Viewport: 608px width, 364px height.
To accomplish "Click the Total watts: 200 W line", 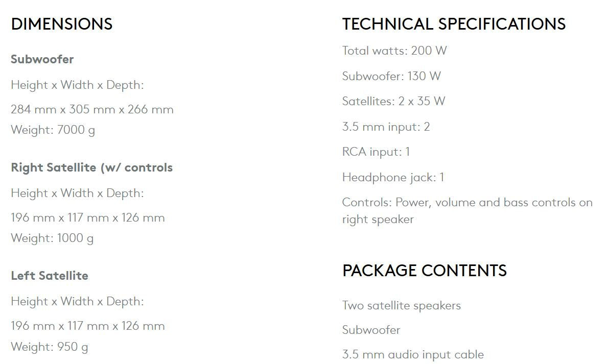I will point(394,51).
